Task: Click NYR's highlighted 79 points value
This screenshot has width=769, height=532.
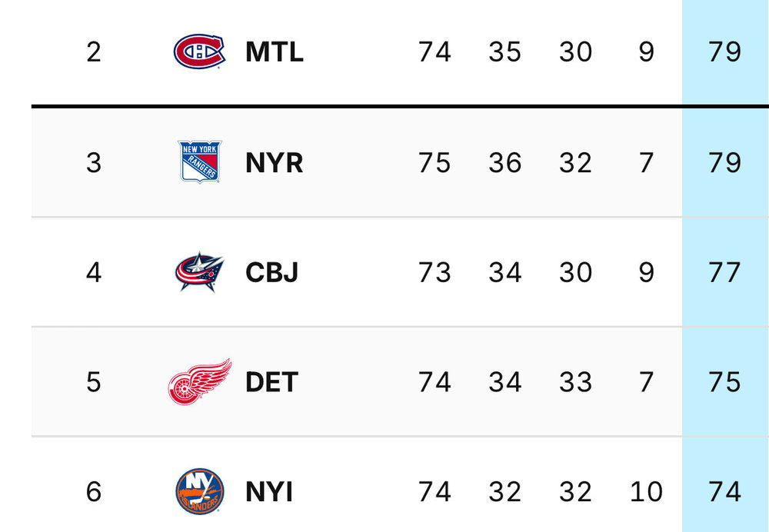Action: pyautogui.click(x=724, y=162)
